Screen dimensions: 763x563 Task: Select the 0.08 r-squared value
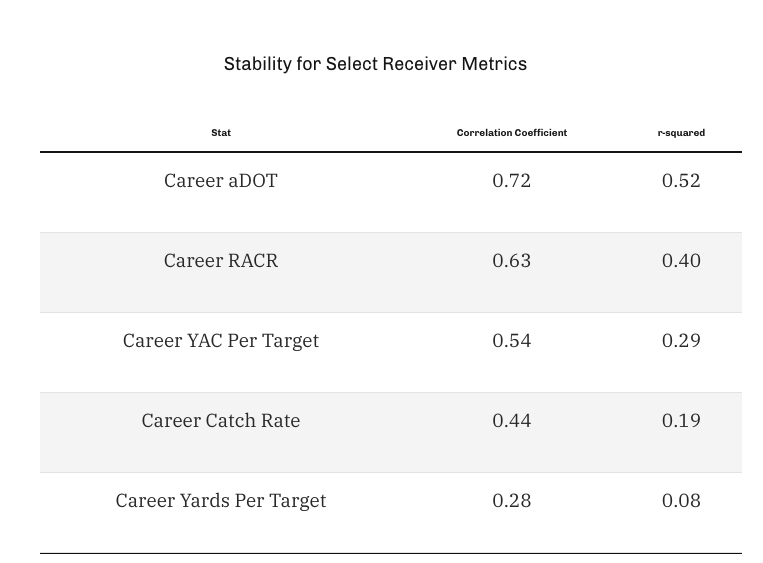point(681,501)
